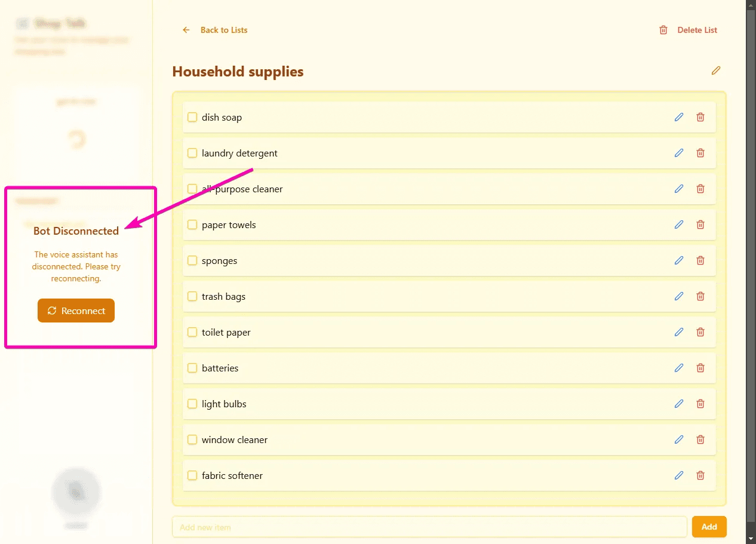Delete the laundry detergent item
Image resolution: width=756 pixels, height=544 pixels.
point(700,153)
